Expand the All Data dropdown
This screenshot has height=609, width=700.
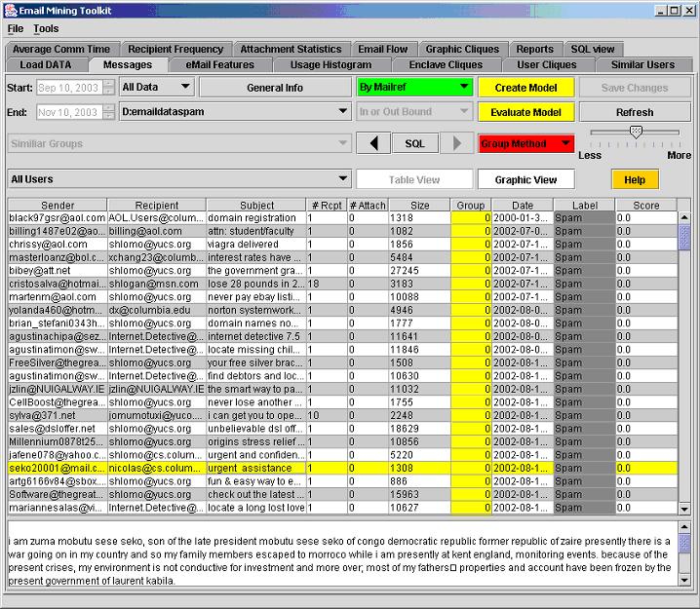coord(156,87)
